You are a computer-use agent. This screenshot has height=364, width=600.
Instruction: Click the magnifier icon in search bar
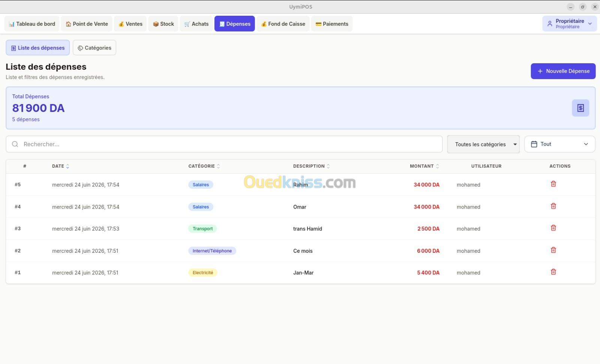coord(15,144)
